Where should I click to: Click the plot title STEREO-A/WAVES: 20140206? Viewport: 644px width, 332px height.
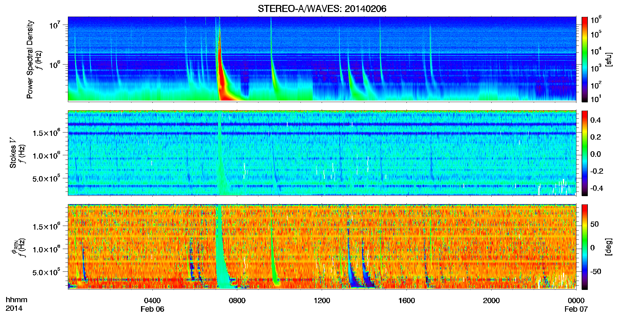point(322,9)
